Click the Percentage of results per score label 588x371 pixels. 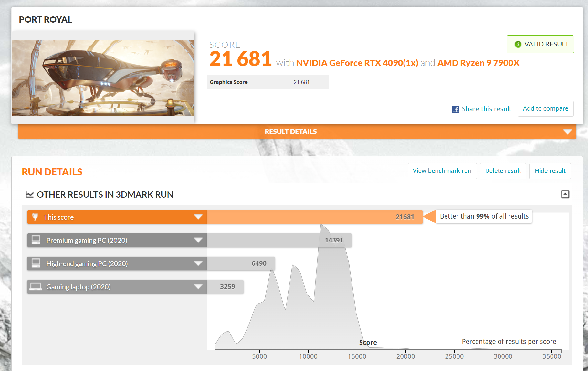tap(509, 342)
